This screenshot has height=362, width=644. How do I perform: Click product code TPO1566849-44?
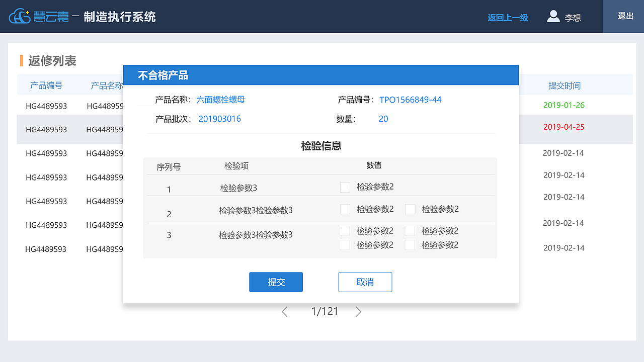(411, 100)
